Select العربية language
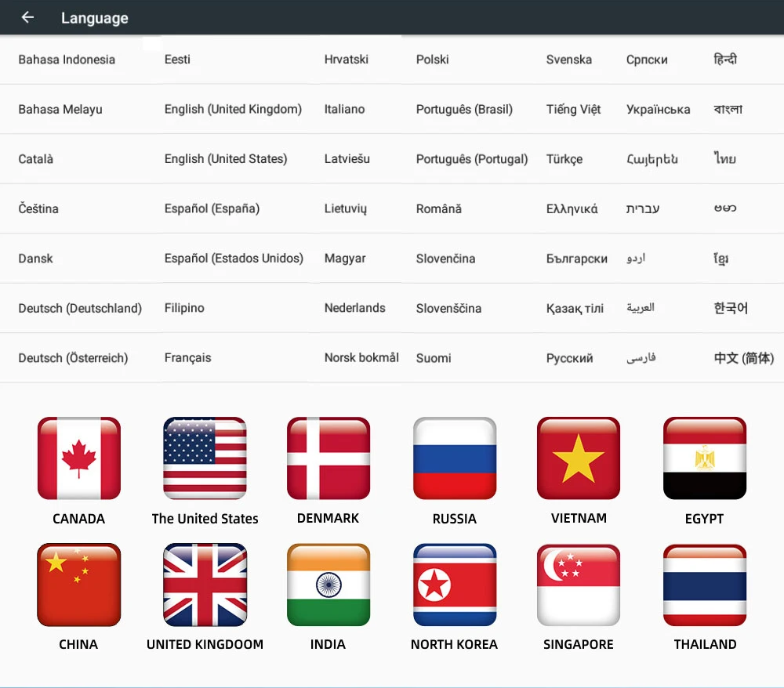784x688 pixels. 640,307
